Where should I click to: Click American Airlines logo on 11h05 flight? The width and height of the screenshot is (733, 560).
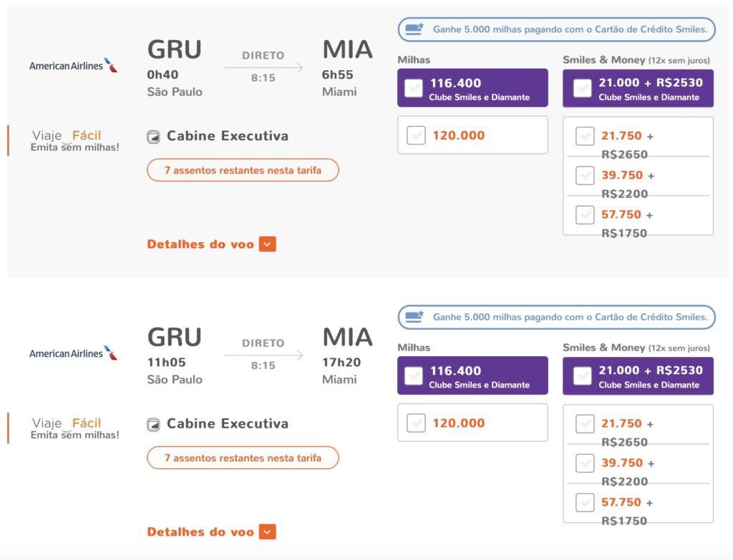coord(74,353)
